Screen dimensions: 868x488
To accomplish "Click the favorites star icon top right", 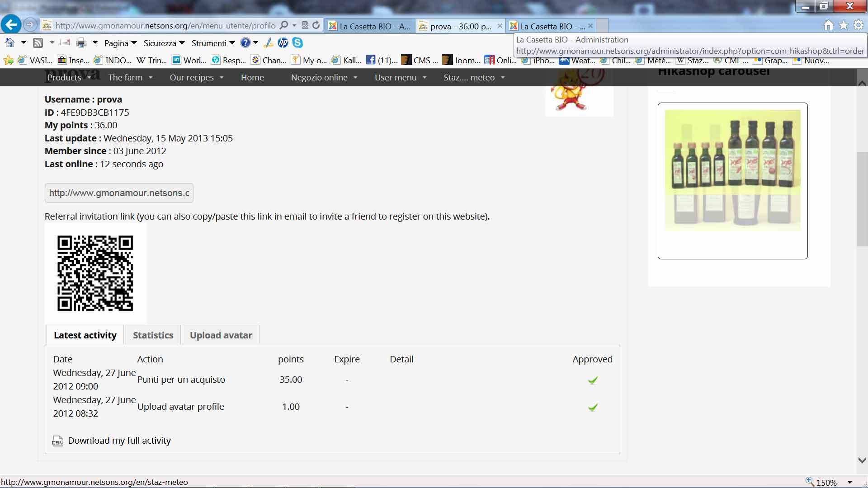I will point(844,25).
